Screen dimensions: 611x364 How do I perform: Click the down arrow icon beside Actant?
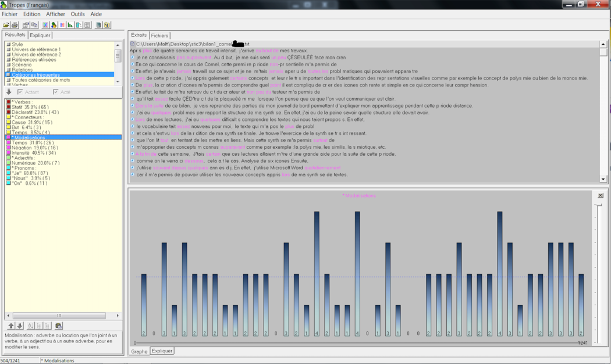[x=9, y=92]
